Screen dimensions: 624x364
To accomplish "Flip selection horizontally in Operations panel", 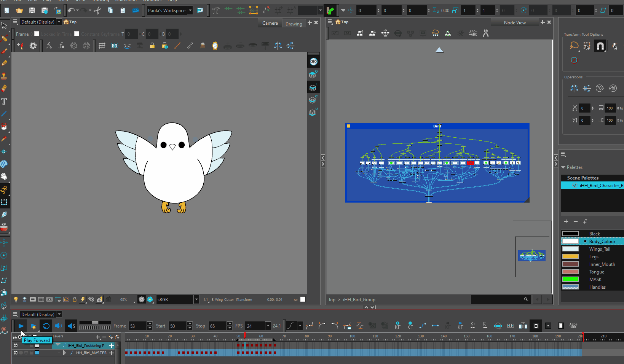I will pyautogui.click(x=574, y=88).
